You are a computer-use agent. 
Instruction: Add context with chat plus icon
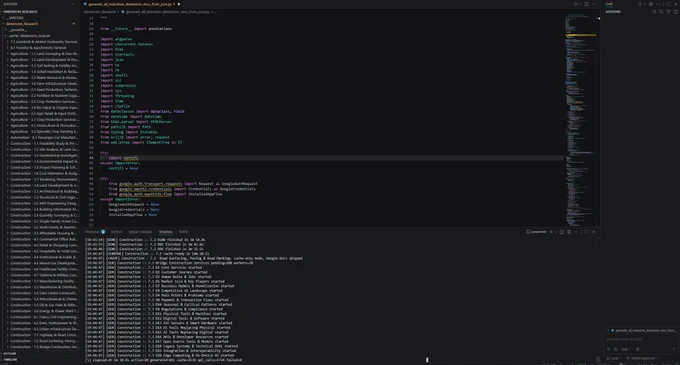click(608, 349)
